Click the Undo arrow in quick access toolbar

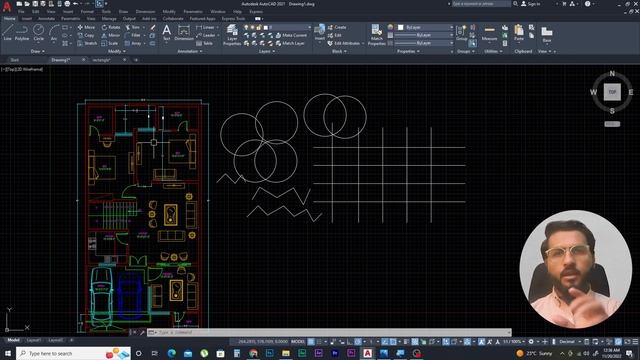[x=76, y=4]
